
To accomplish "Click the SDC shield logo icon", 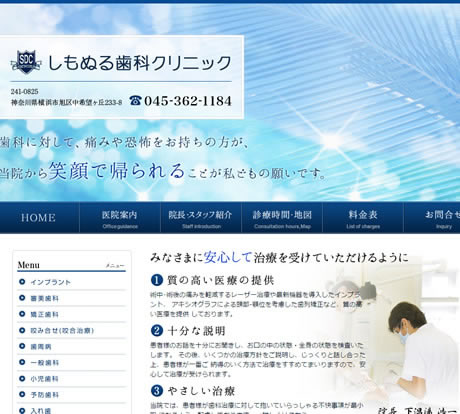I will coord(26,62).
